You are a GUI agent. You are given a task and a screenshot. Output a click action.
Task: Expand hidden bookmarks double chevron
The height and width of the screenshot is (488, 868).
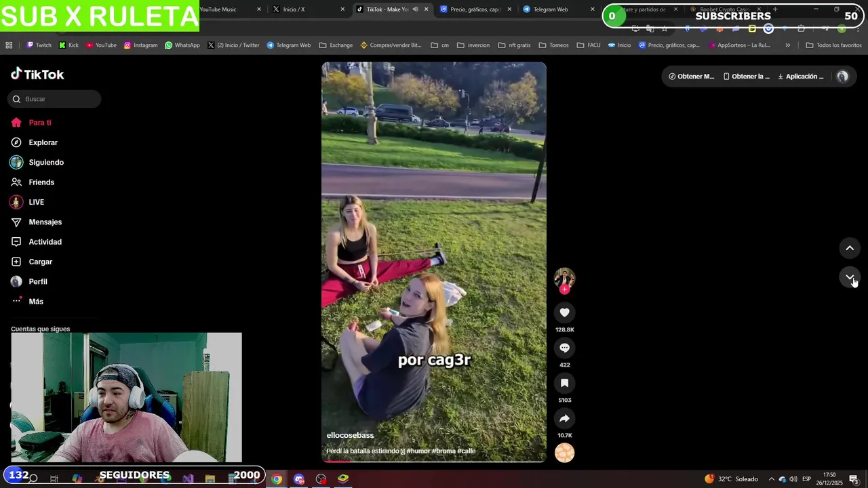click(x=787, y=45)
